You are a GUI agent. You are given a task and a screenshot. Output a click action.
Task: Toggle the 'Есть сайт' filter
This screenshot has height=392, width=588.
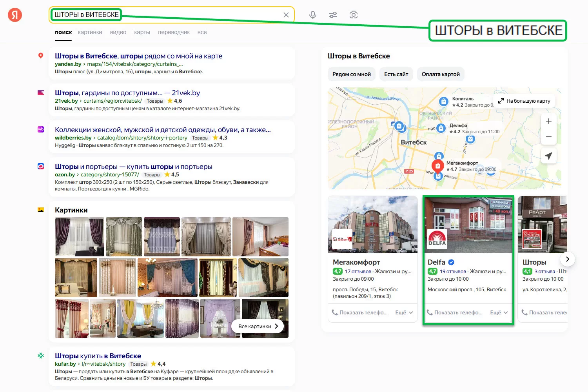coord(396,74)
